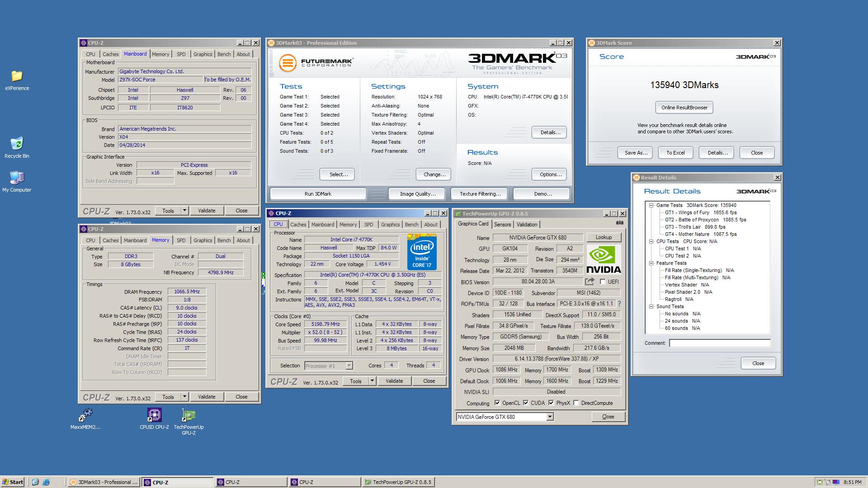Click the 3DMark03 window title icon

click(271, 43)
